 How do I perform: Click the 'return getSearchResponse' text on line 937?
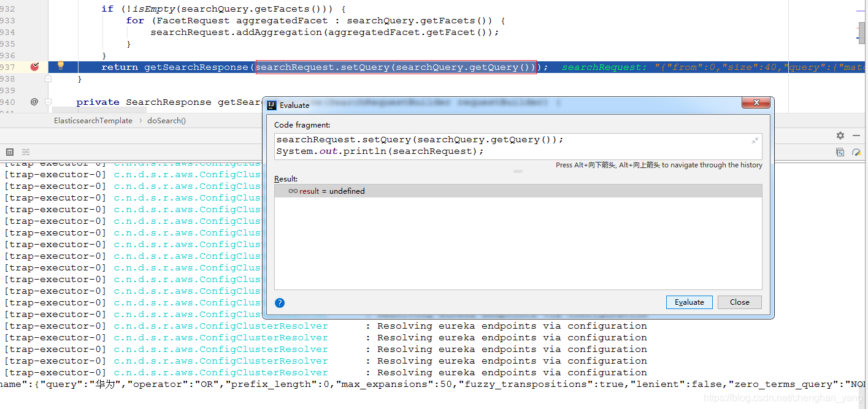tap(175, 67)
